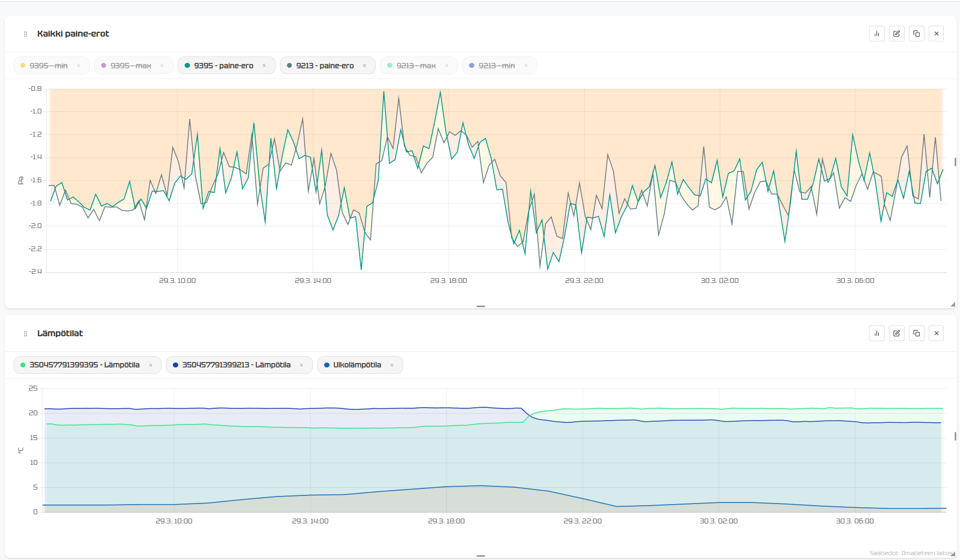Remove the 9395 - paine-ero series chip
960x560 pixels.
264,66
